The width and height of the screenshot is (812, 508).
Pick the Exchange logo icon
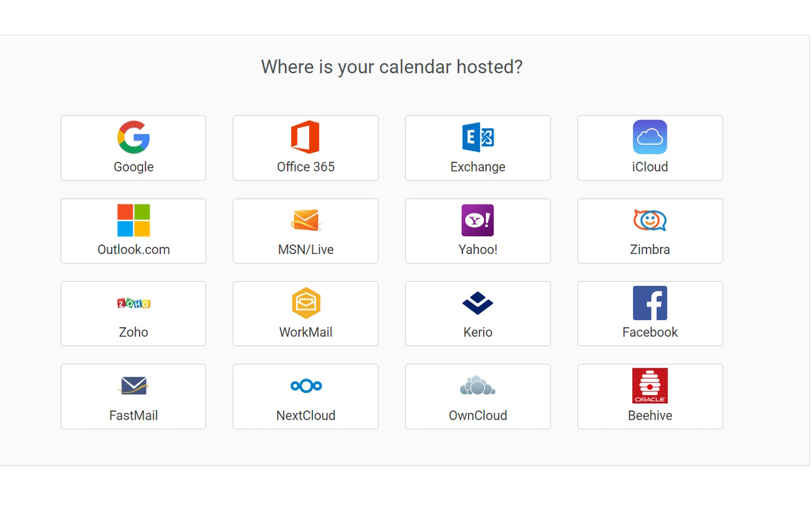click(x=478, y=137)
